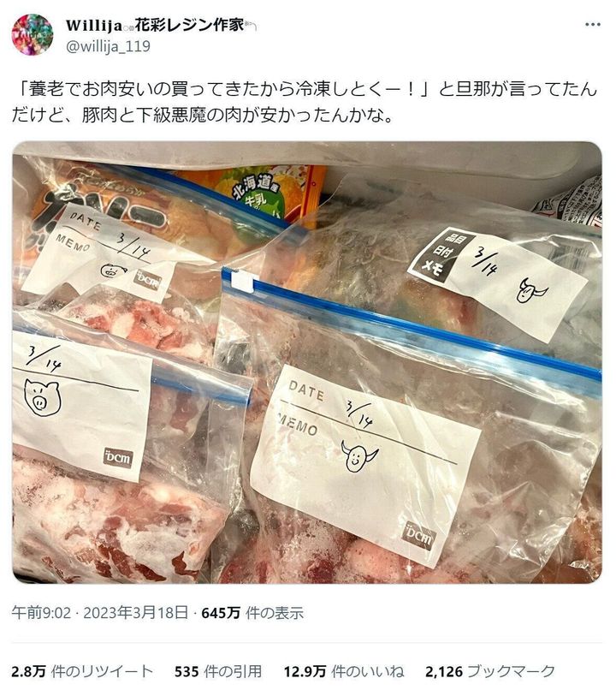The width and height of the screenshot is (616, 690).
Task: Click the Willija profile avatar
Action: (33, 34)
